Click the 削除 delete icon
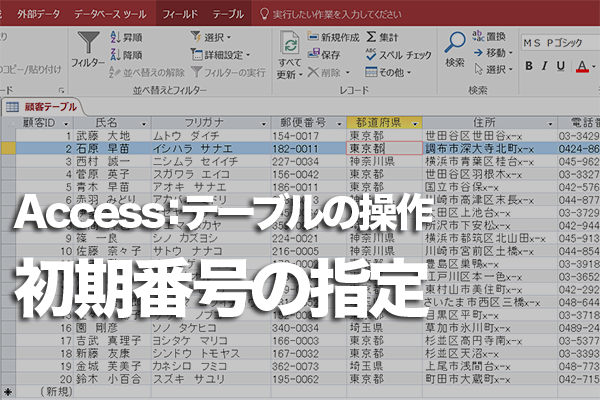Image resolution: width=600 pixels, height=400 pixels. [x=313, y=72]
